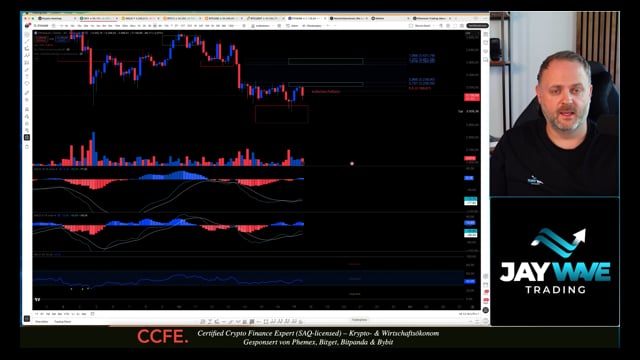Select the chart patterns tool icon

(x=27, y=55)
